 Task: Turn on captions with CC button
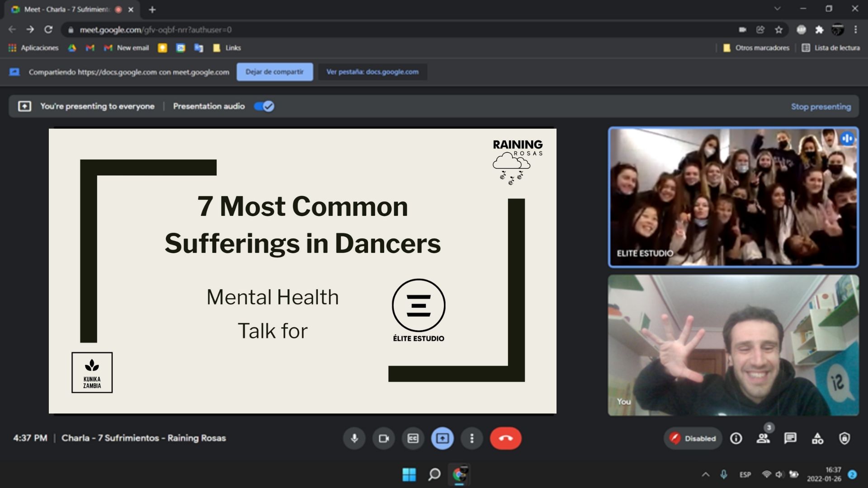[x=413, y=438]
